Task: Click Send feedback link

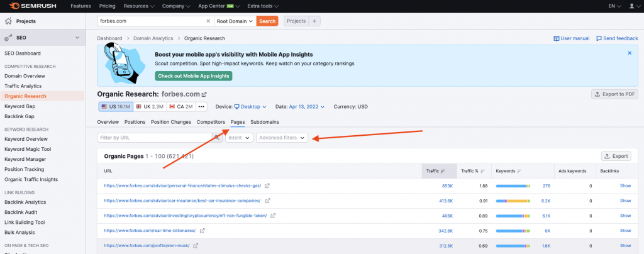Action: (x=617, y=38)
